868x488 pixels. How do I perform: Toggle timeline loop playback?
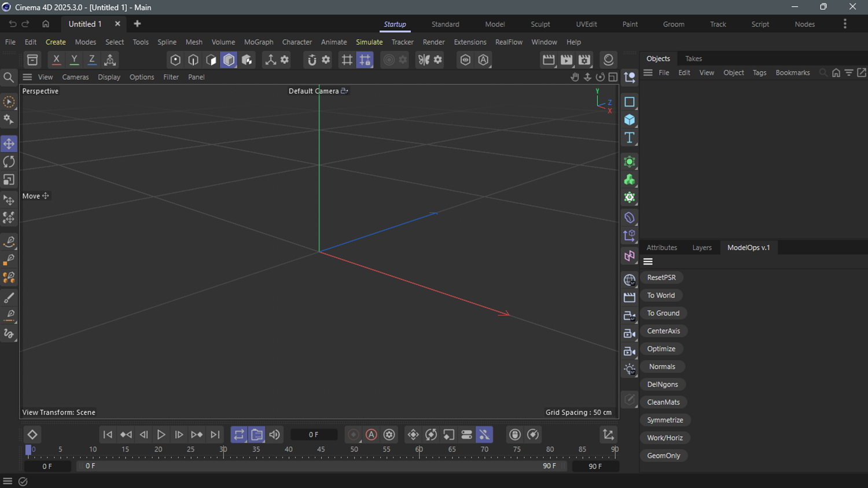point(239,435)
